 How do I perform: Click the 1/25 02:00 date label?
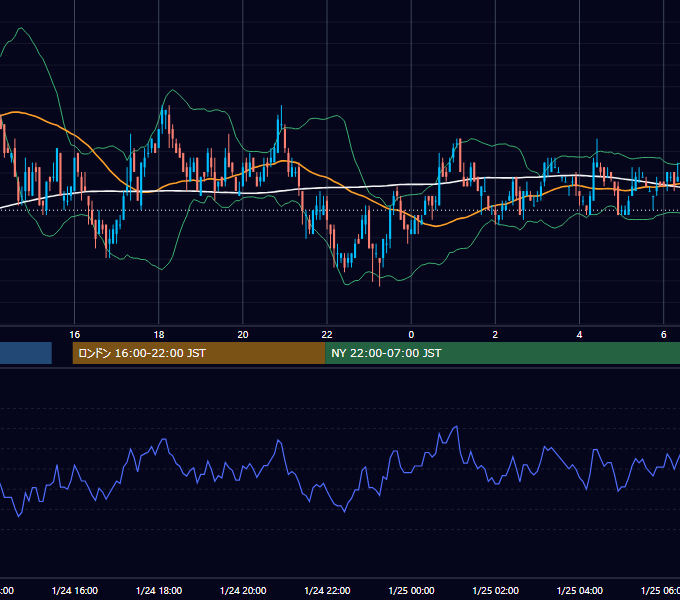495,590
